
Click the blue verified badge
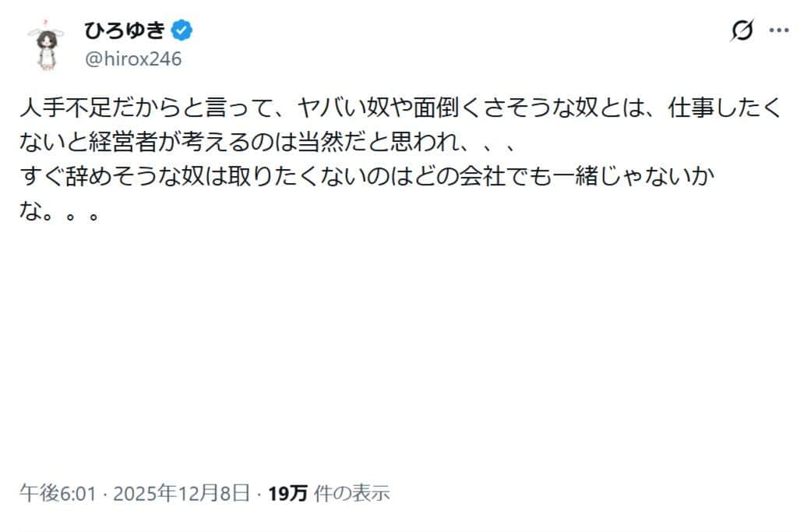click(182, 30)
